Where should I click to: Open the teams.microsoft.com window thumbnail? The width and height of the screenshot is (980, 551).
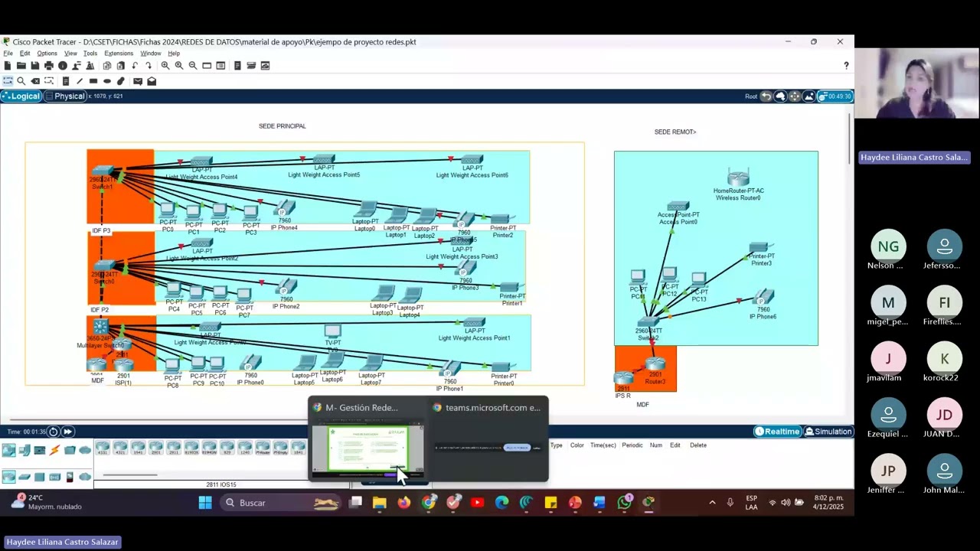point(488,439)
